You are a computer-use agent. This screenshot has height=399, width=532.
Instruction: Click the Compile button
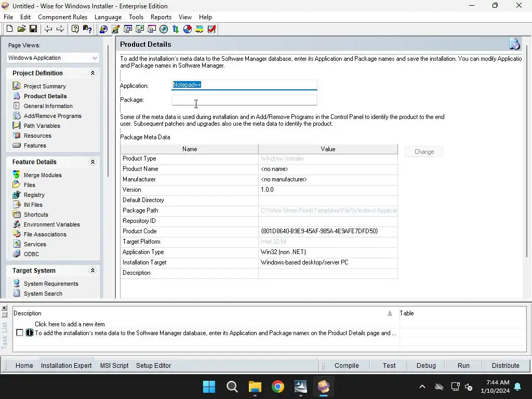click(x=347, y=365)
